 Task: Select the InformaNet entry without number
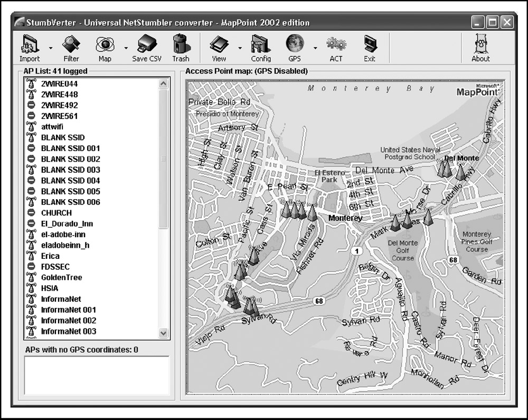(61, 299)
